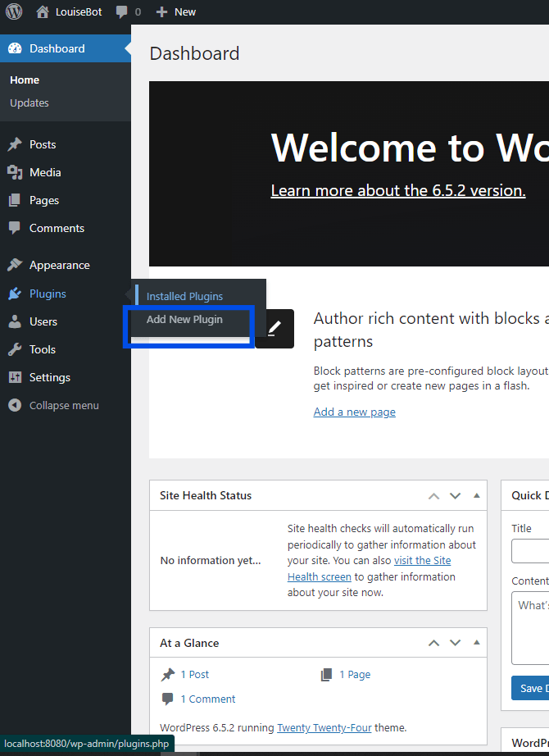Move Site Health Status widget up
The image size is (549, 756).
tap(433, 495)
